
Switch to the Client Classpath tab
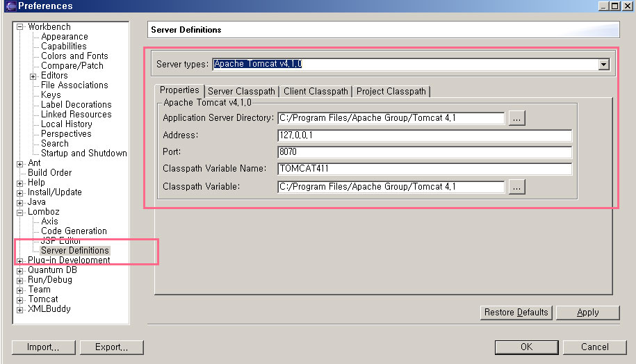[x=316, y=91]
